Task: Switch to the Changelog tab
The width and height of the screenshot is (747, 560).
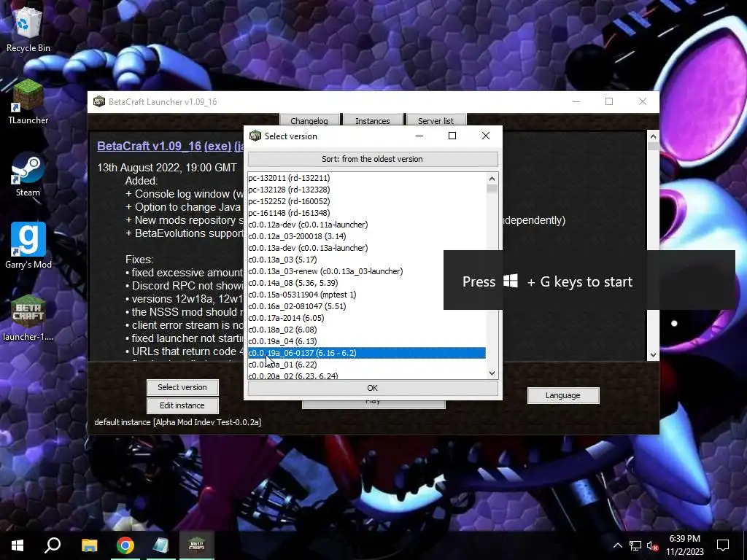Action: [x=309, y=120]
